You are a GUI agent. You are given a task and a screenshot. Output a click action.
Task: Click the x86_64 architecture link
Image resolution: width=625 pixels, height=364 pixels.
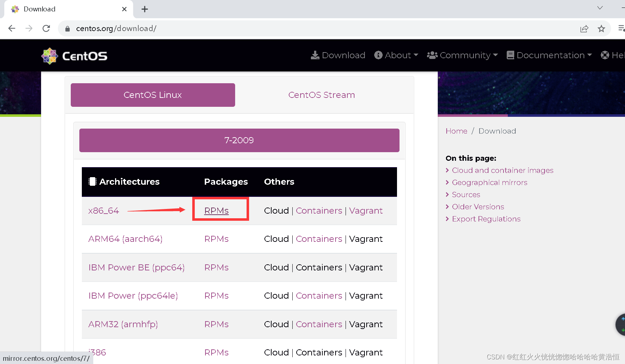click(104, 211)
